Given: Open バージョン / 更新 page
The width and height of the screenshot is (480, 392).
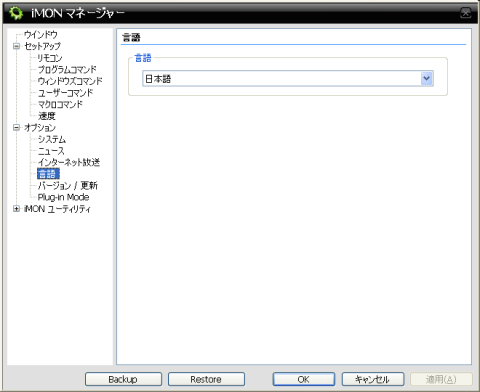Looking at the screenshot, I should tap(68, 186).
